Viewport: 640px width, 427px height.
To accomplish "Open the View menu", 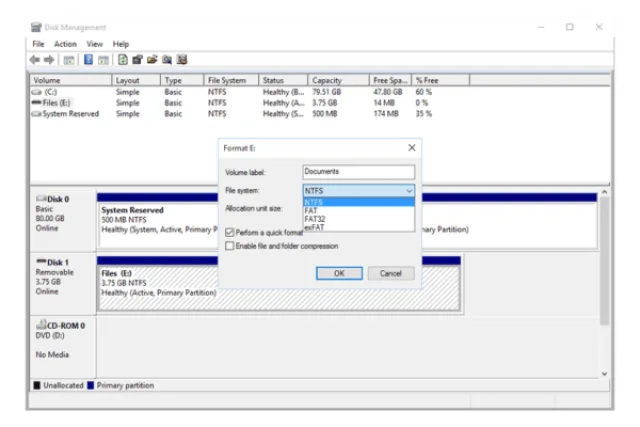I will (95, 44).
